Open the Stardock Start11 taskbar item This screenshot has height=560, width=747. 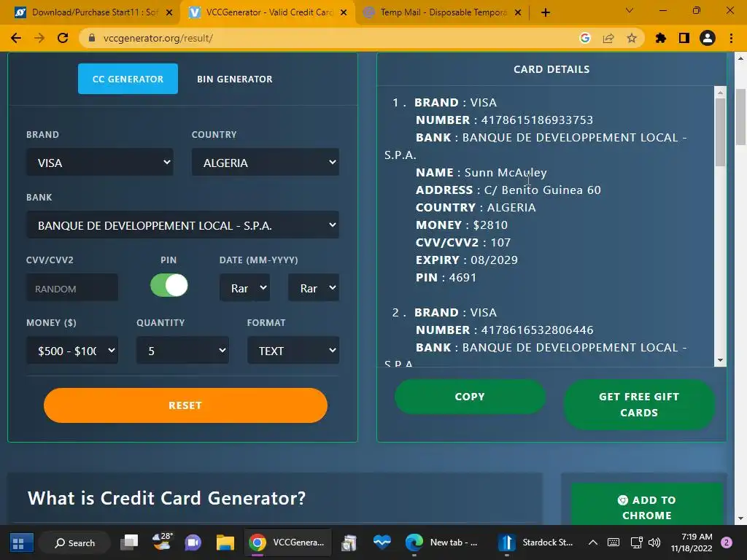(536, 542)
